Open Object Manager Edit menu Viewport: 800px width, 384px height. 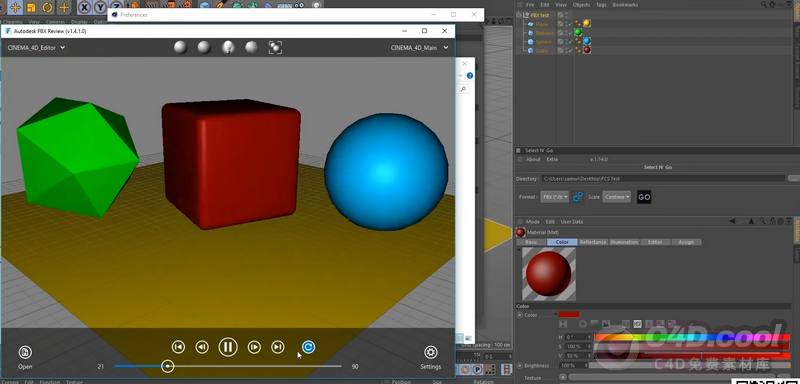[545, 5]
